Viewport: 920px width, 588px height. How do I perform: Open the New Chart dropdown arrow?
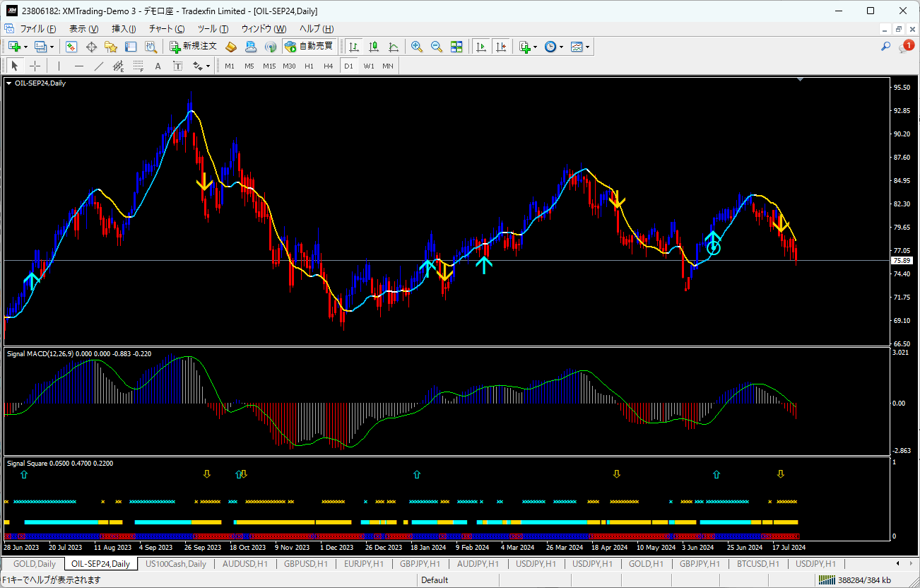tap(26, 47)
